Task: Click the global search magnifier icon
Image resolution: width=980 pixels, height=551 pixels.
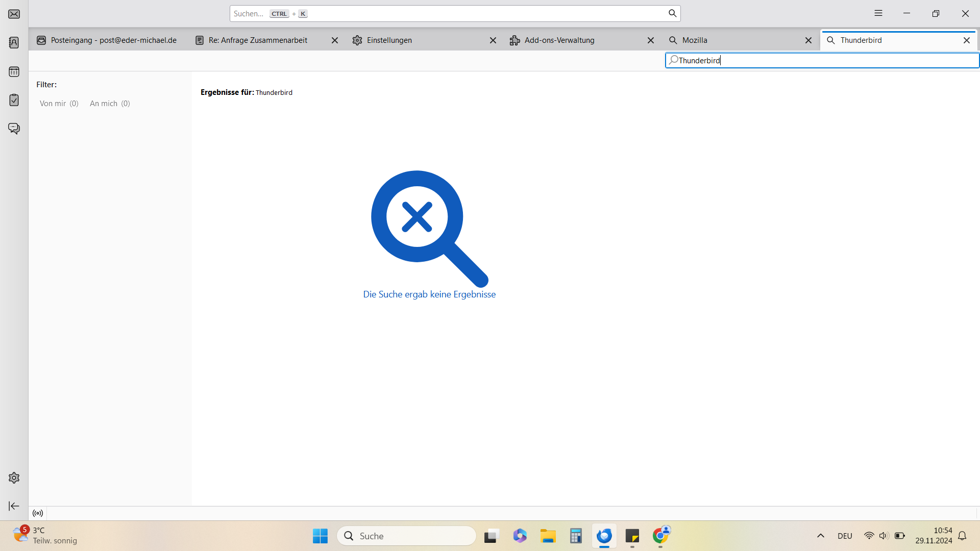Action: click(x=672, y=14)
